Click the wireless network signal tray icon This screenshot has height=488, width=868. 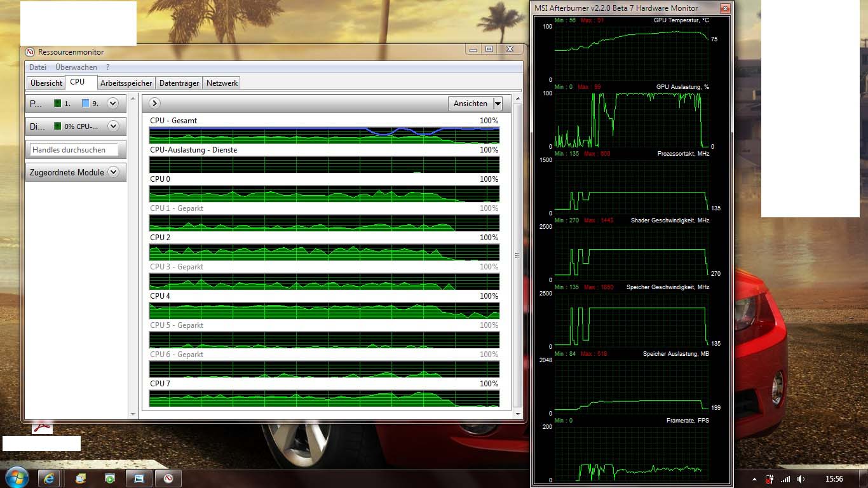[x=785, y=479]
